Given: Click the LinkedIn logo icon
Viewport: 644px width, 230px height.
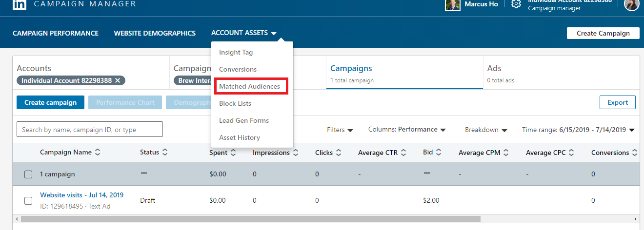Looking at the screenshot, I should pyautogui.click(x=20, y=5).
